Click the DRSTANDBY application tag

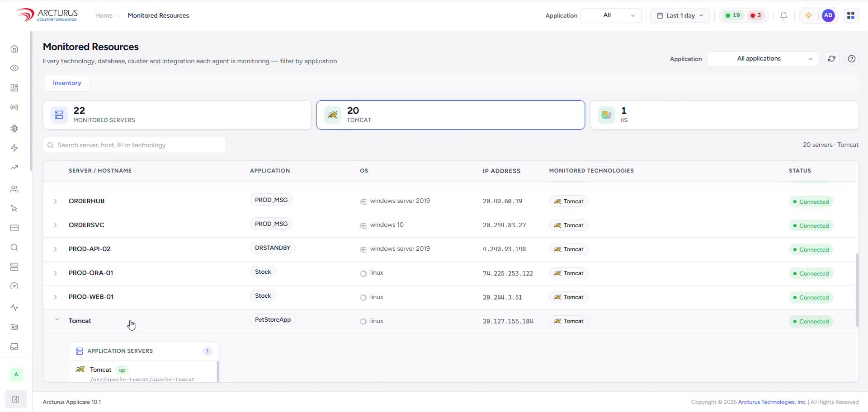coord(273,248)
